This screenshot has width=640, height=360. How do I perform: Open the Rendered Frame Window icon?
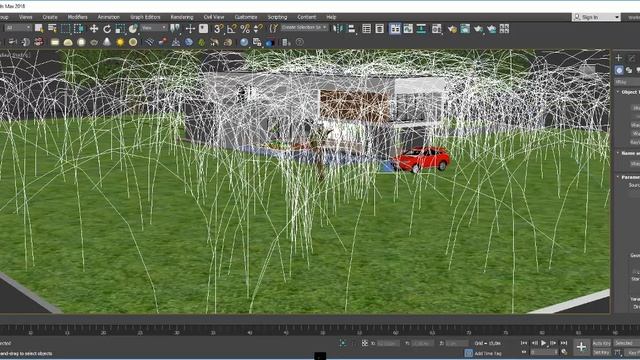point(465,29)
